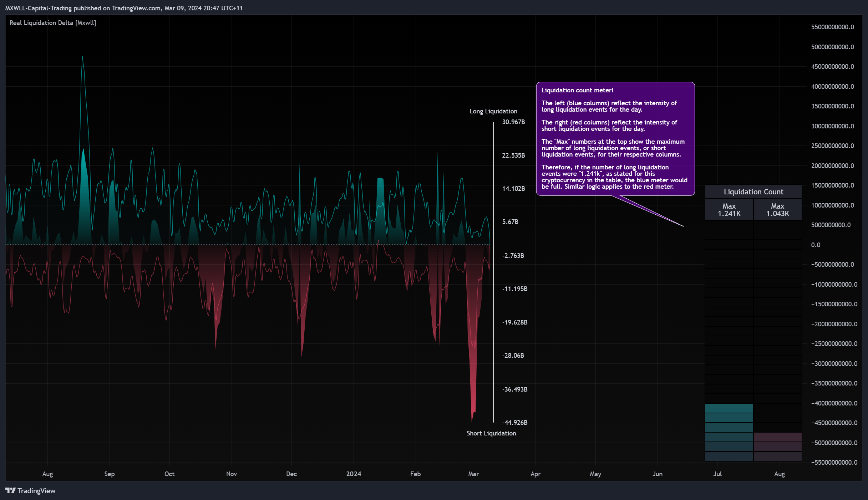Click the 2024 label on time axis
Screen dimensions: 868x500
click(354, 474)
